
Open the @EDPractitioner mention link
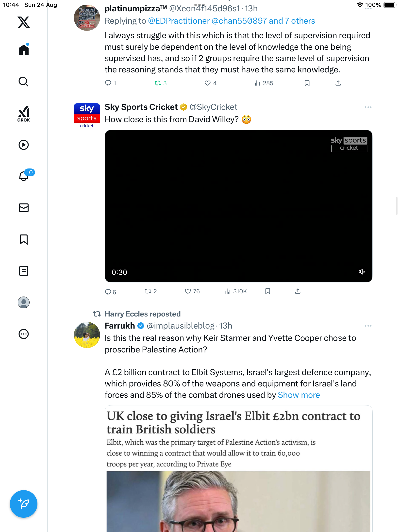pos(179,21)
